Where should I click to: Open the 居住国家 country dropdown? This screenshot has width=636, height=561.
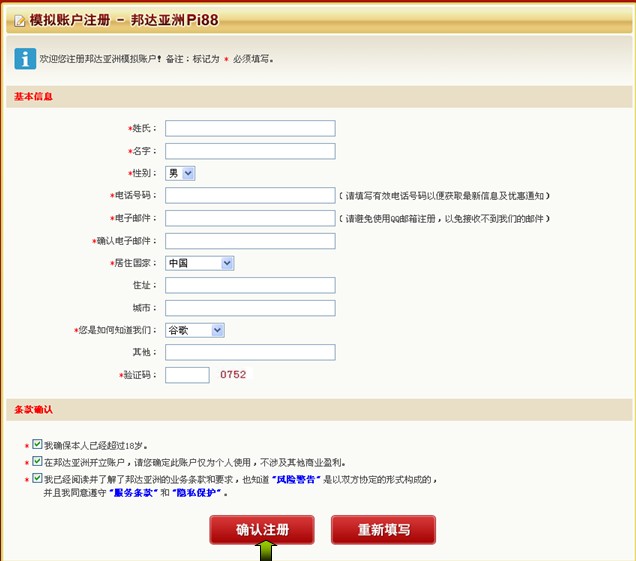pos(200,263)
